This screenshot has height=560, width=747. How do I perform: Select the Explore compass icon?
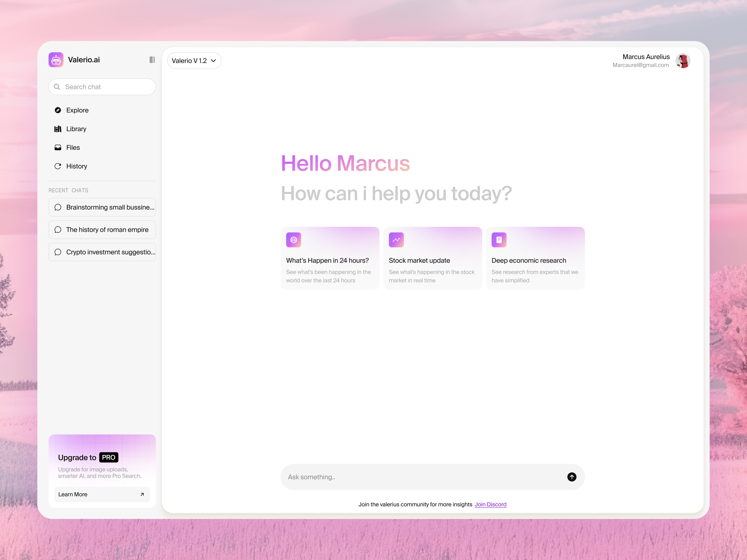click(58, 110)
